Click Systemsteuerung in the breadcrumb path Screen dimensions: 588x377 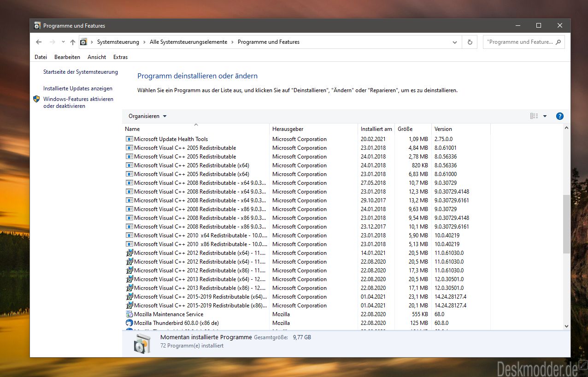pyautogui.click(x=118, y=42)
